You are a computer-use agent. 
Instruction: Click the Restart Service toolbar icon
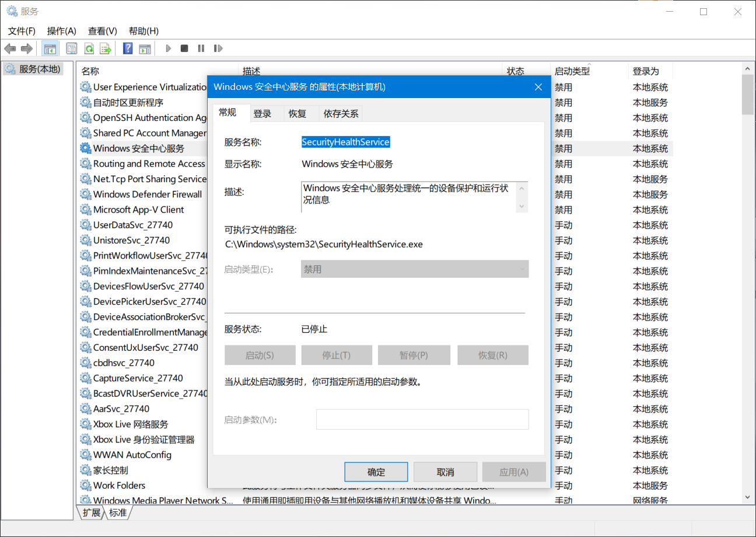tap(218, 48)
